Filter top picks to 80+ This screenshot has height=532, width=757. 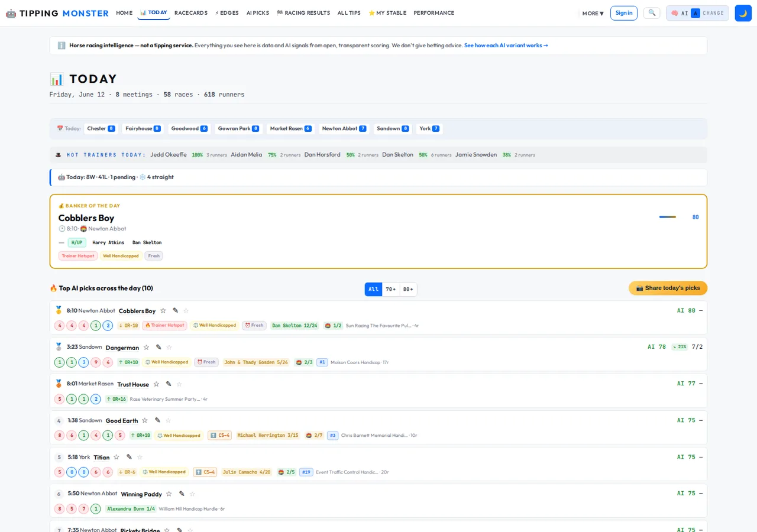point(408,289)
